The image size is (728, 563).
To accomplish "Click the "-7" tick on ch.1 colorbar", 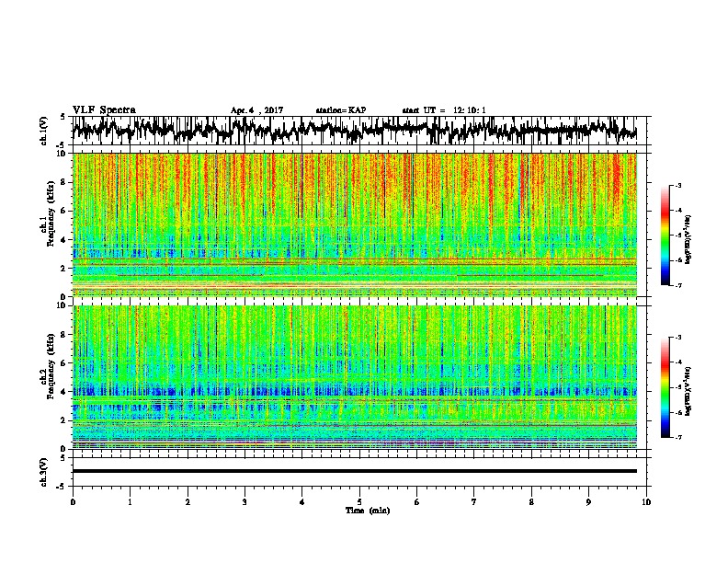I will pyautogui.click(x=677, y=285).
